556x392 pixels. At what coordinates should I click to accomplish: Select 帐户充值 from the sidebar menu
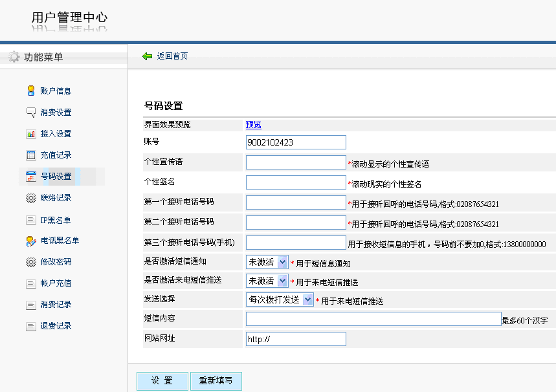pyautogui.click(x=56, y=283)
